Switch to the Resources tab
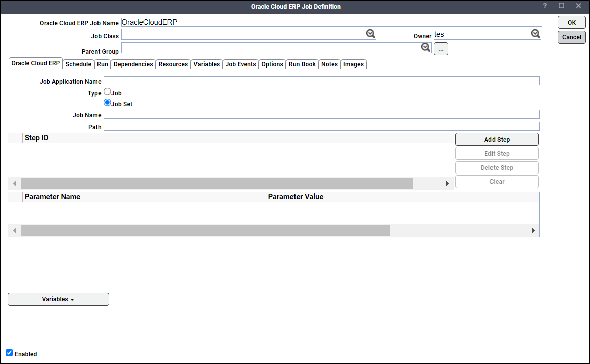The image size is (590, 364). point(173,64)
